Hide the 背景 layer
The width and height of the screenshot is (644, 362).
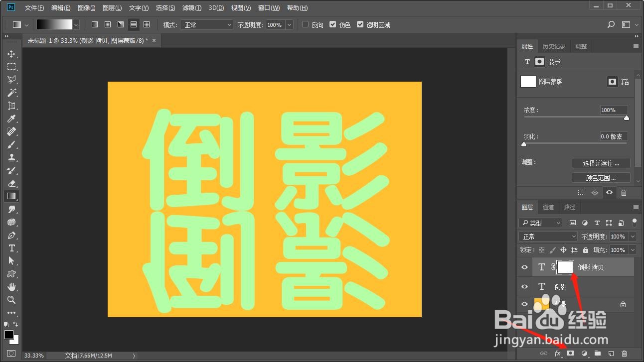tap(524, 304)
